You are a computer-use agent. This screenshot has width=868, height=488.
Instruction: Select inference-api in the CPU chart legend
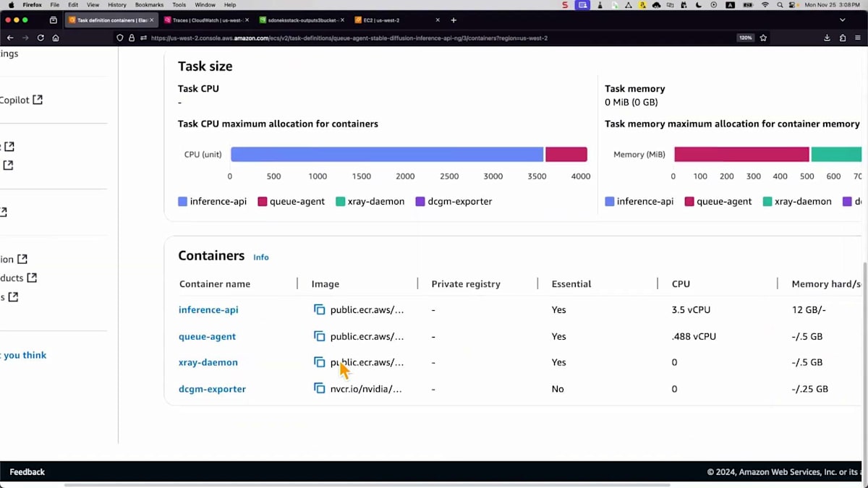212,202
